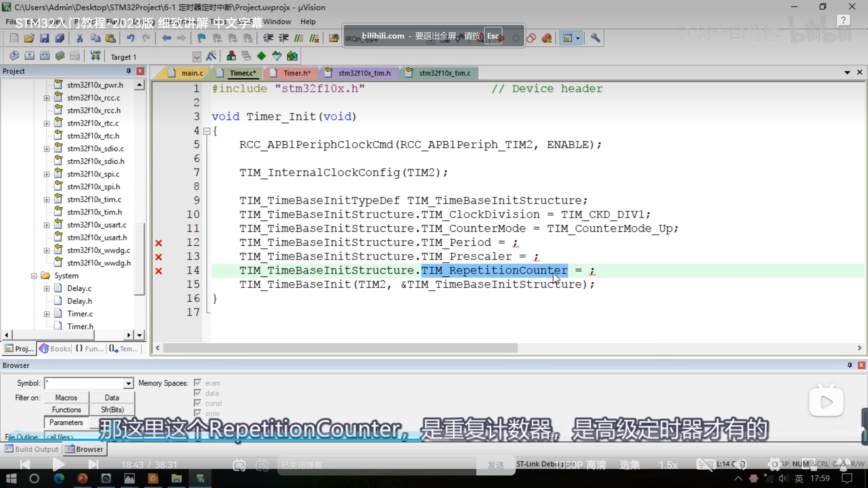Click the Save file toolbar icon
The image size is (868, 488).
click(x=44, y=38)
